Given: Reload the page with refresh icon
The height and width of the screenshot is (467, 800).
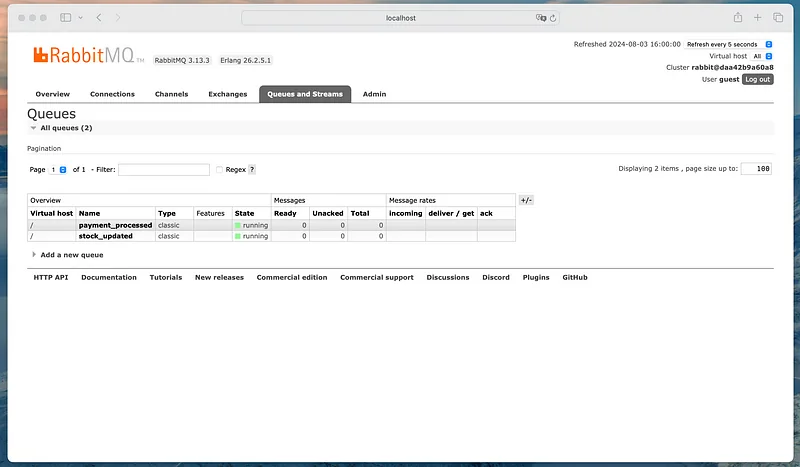Looking at the screenshot, I should click(553, 18).
